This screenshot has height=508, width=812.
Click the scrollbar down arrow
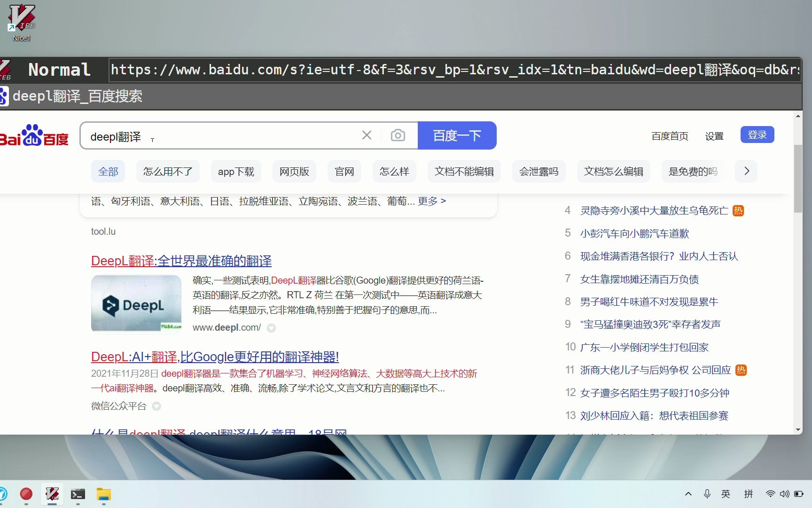[x=798, y=429]
